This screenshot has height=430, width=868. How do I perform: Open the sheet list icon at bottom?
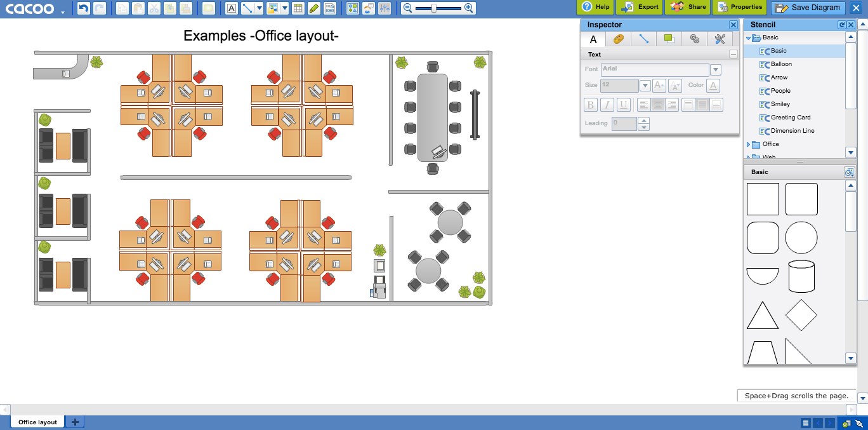tap(806, 423)
